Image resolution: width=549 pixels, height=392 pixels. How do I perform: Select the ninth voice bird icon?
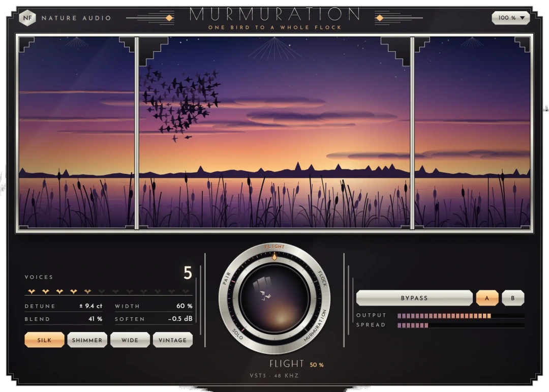click(143, 291)
